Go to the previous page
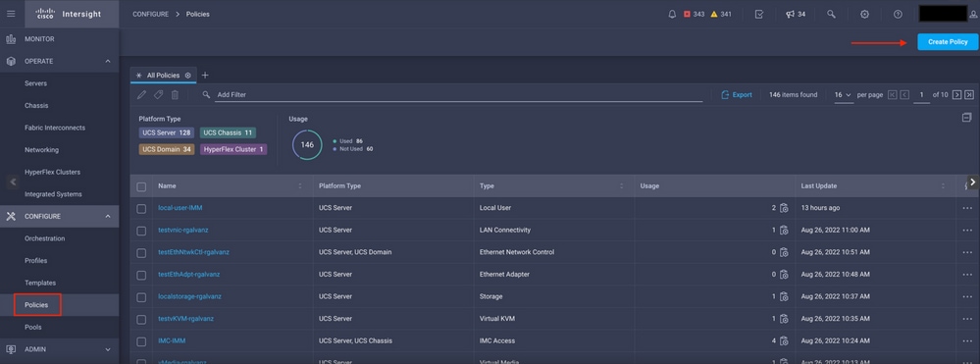This screenshot has width=980, height=364. coord(903,95)
